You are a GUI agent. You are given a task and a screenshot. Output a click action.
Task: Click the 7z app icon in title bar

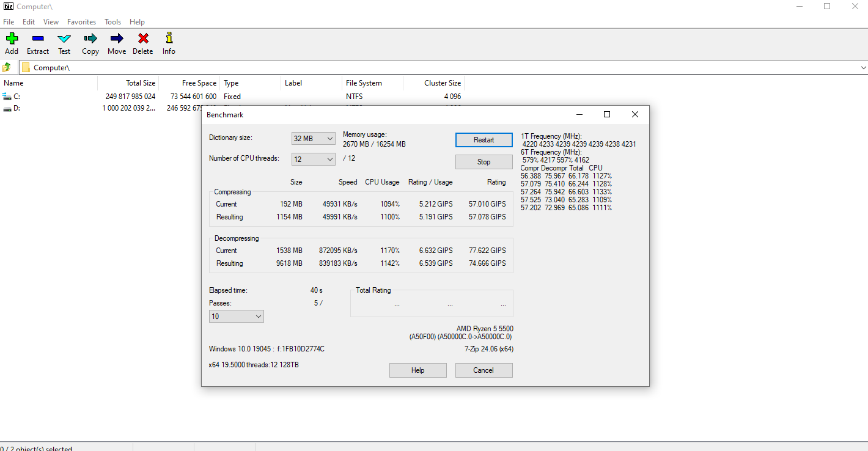8,6
